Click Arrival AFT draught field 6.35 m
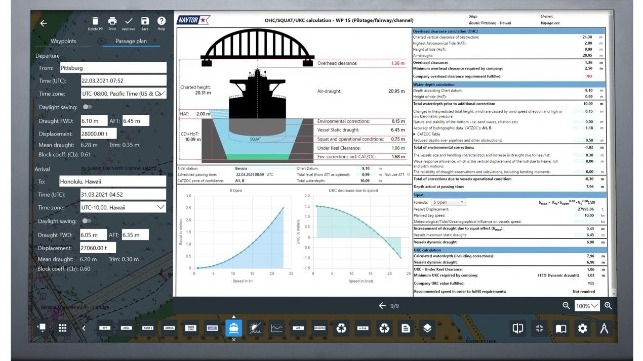The height and width of the screenshot is (361, 643). (135, 235)
